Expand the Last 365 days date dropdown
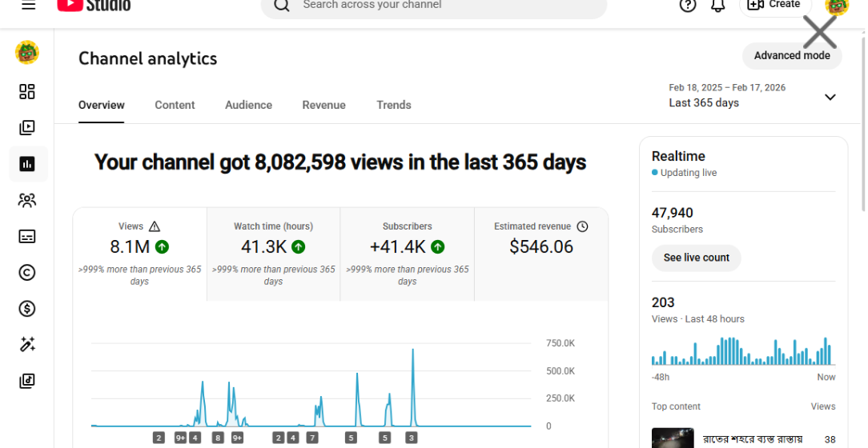868x448 pixels. coord(830,97)
